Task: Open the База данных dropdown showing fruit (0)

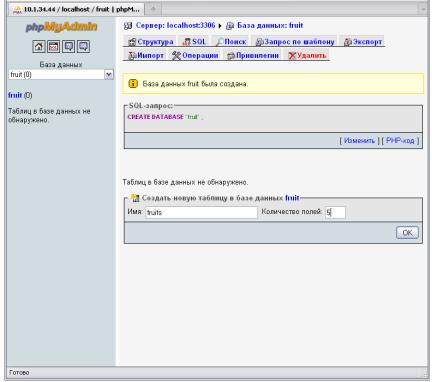Action: pos(61,74)
